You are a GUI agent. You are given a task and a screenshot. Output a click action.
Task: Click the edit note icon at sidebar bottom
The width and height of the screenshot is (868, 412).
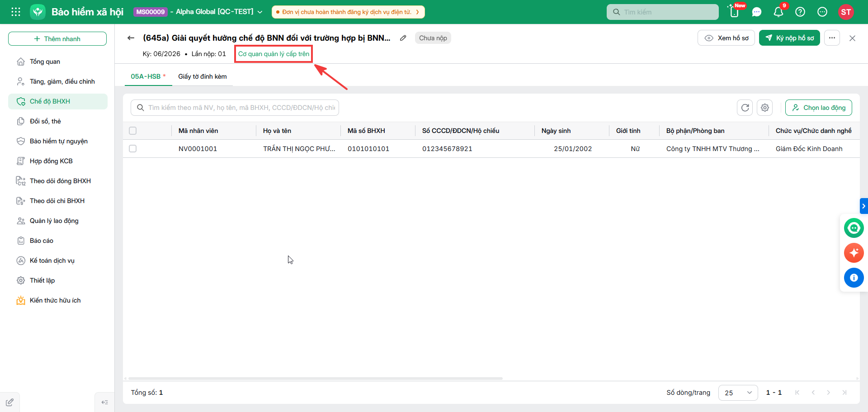9,402
